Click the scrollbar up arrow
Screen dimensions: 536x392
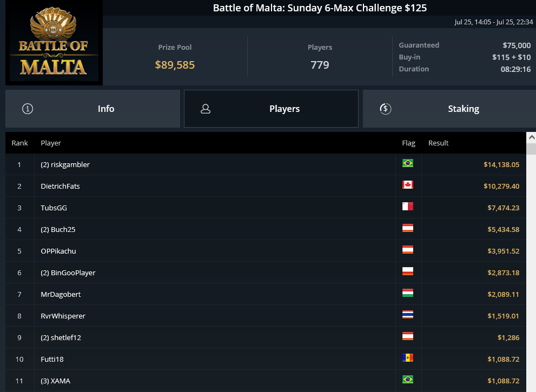pyautogui.click(x=531, y=137)
